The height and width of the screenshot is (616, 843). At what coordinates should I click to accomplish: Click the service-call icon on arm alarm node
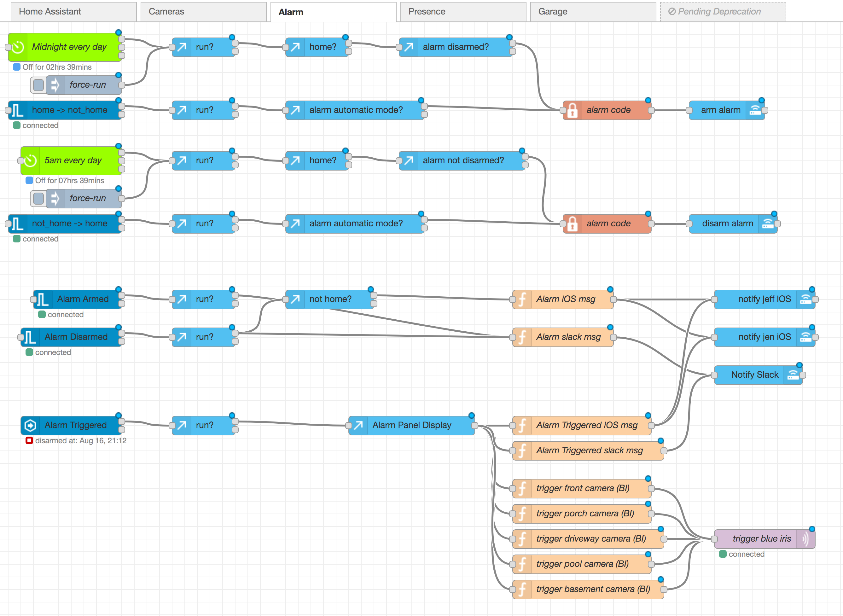pos(755,110)
